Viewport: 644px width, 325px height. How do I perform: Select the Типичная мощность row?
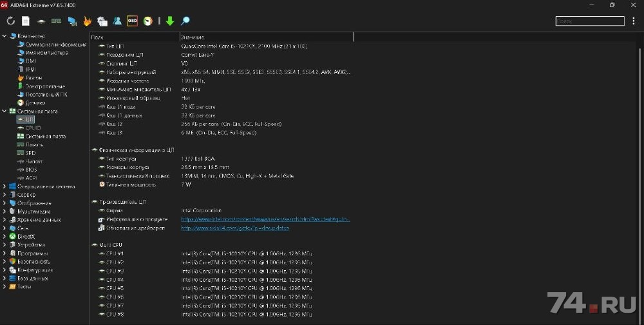(x=222, y=184)
